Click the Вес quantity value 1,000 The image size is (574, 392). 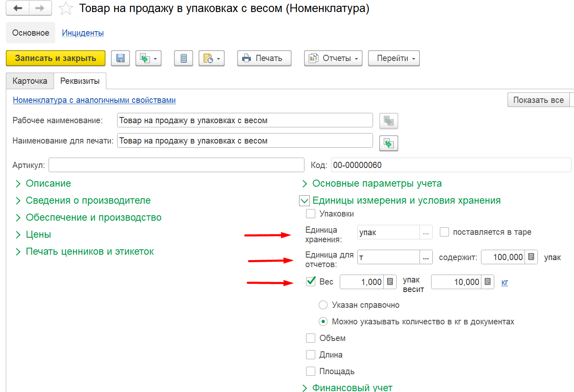362,282
